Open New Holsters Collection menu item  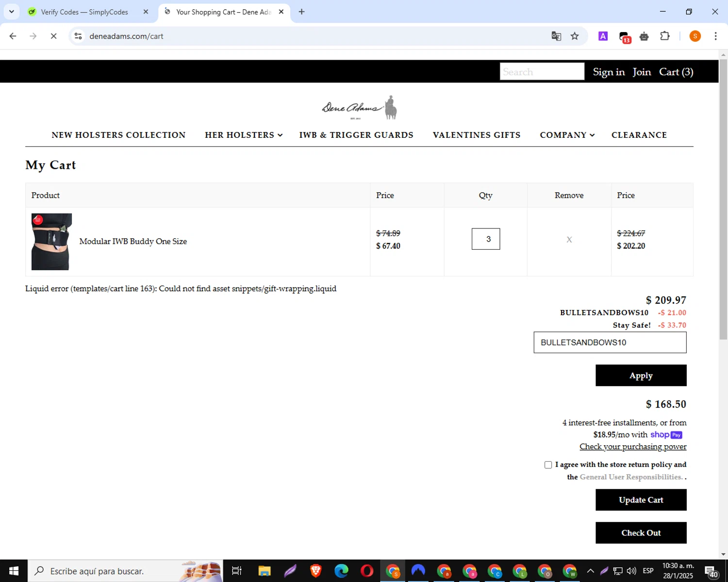click(x=118, y=135)
